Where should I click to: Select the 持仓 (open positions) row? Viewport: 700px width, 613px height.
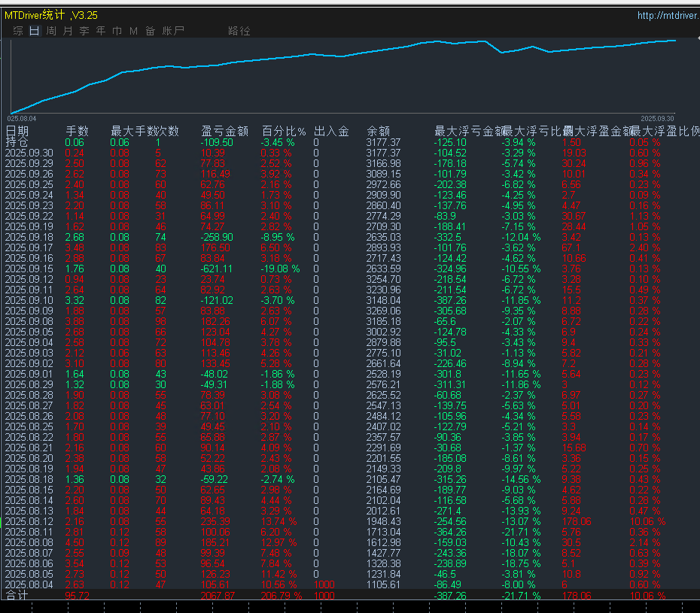(x=17, y=142)
